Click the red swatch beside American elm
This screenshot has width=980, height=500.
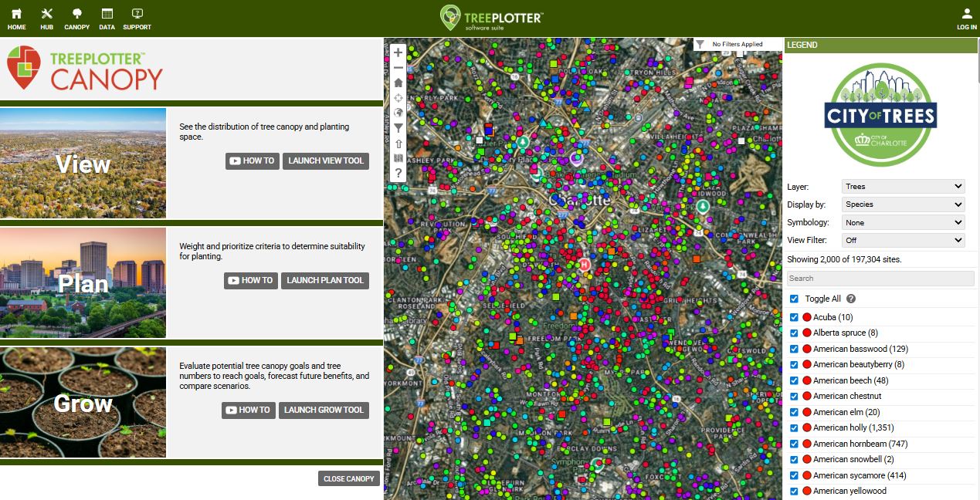point(807,413)
